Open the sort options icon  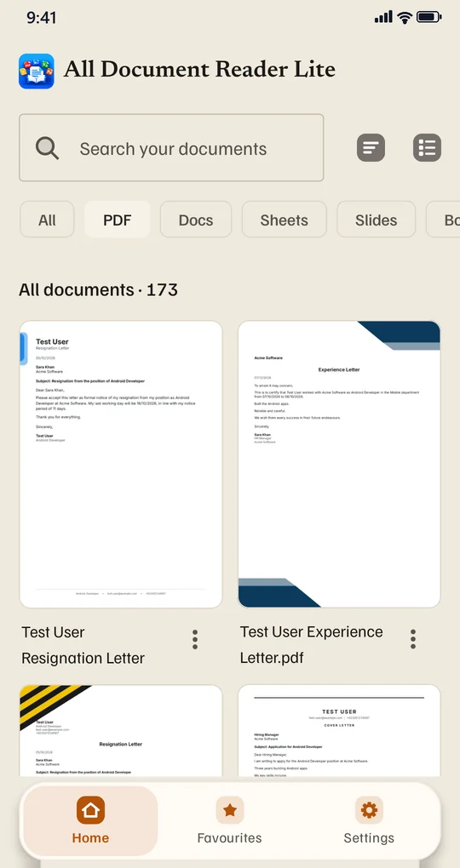coord(371,148)
